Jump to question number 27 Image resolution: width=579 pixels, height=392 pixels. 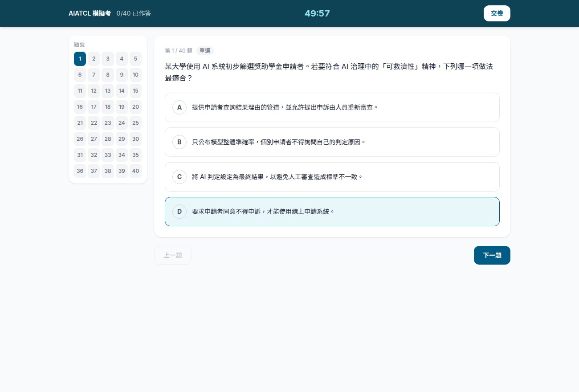coord(94,139)
